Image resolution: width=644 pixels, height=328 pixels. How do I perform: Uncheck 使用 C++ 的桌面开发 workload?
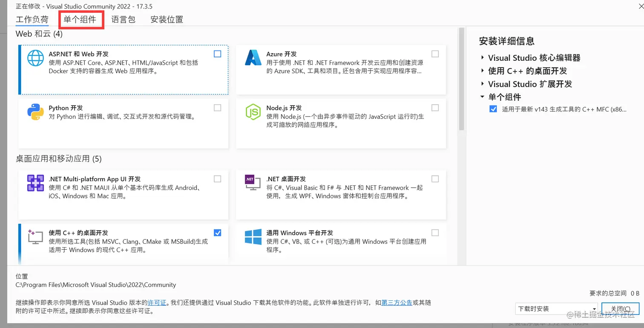pyautogui.click(x=218, y=233)
